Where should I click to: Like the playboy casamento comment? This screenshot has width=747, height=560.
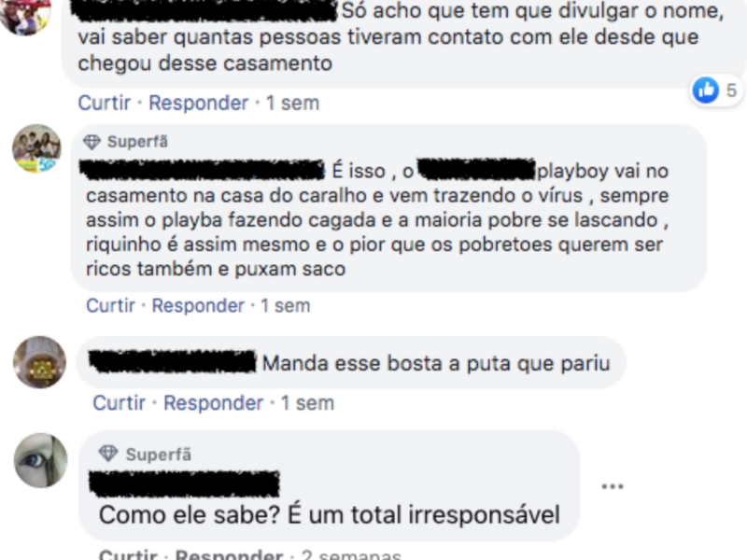[x=110, y=305]
